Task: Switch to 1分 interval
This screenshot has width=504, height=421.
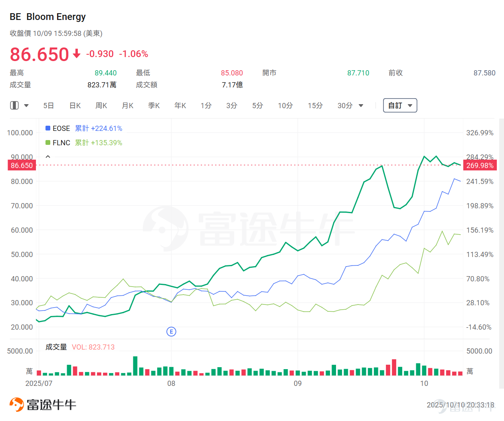Action: pos(206,105)
